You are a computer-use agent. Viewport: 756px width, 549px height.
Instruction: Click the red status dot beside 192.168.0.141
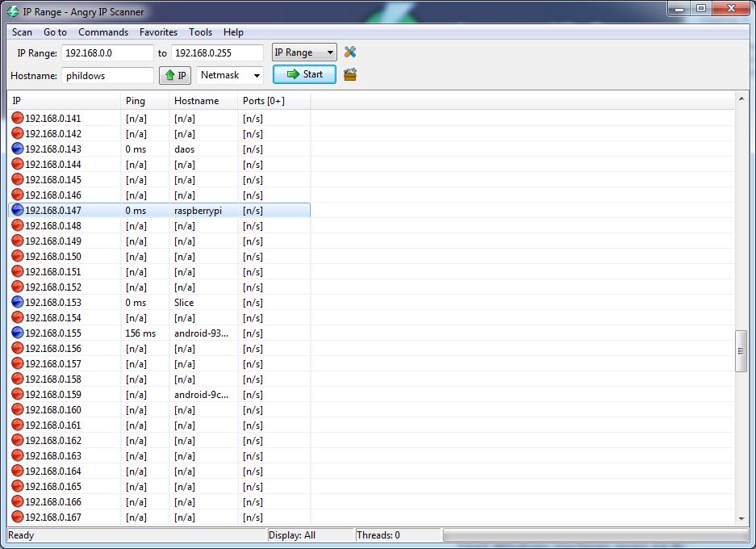click(x=16, y=118)
